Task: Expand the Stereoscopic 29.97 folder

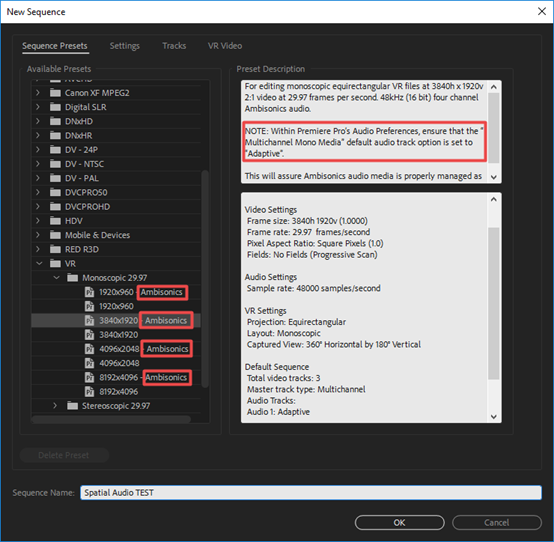Action: (x=55, y=406)
